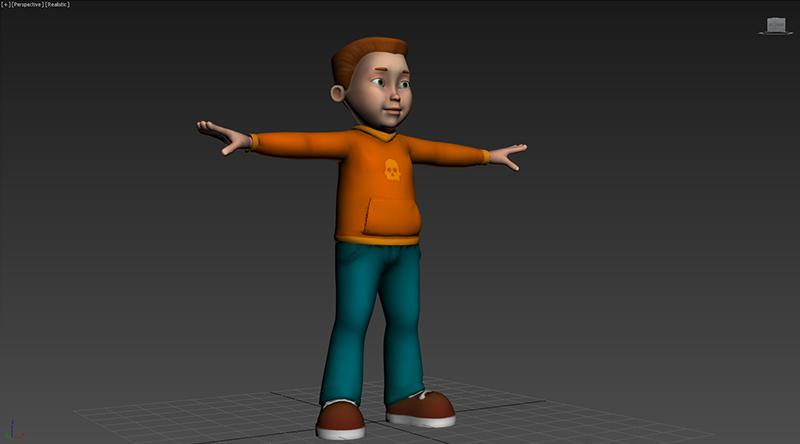Open the Perspective view label menu
800x444 pixels.
[27, 5]
